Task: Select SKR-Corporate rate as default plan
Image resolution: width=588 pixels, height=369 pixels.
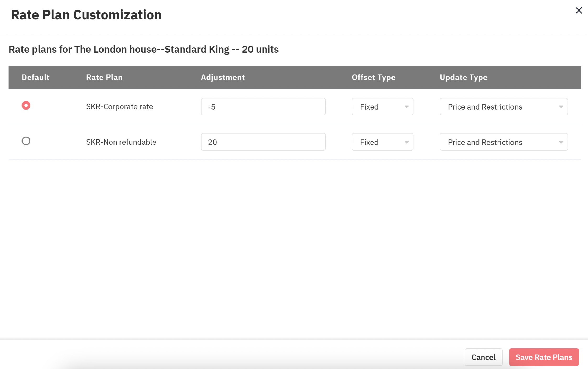Action: (x=26, y=106)
